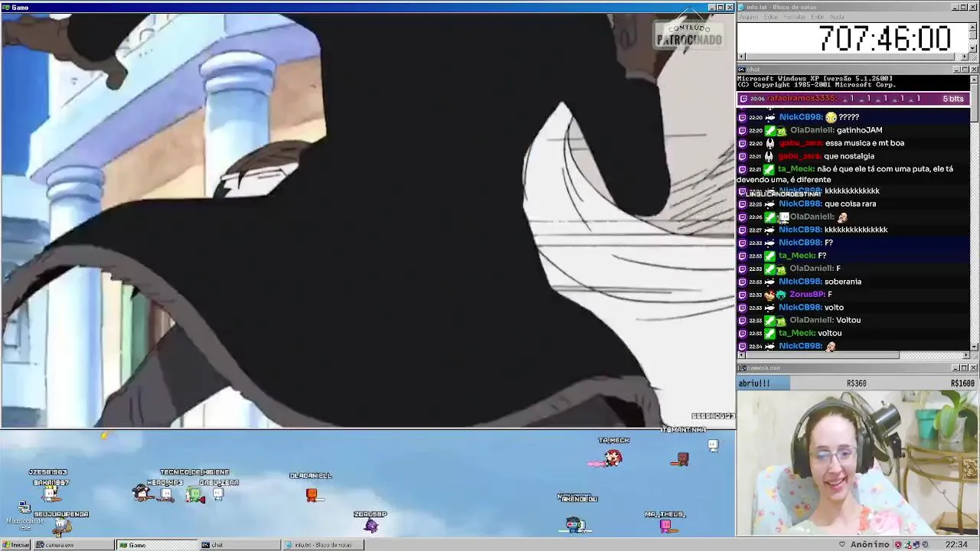
Task: Click the network connection tray icon
Action: tap(916, 545)
